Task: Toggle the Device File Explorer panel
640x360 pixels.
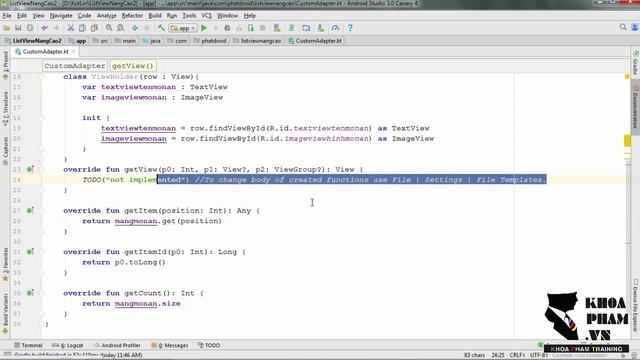Action: coord(636,304)
